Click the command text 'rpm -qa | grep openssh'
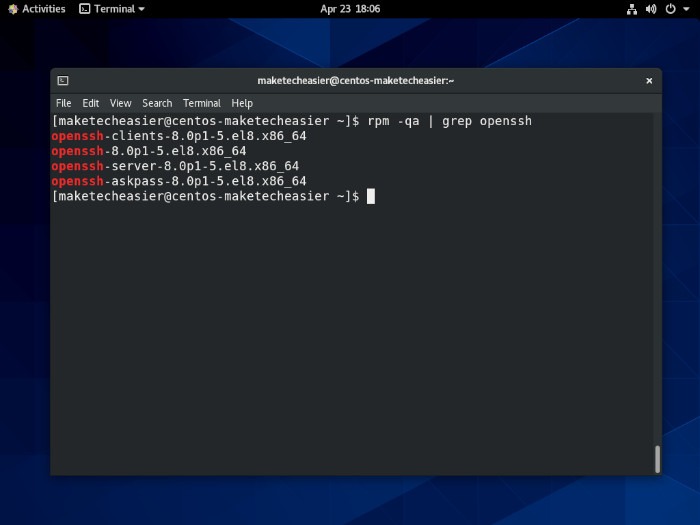The image size is (700, 525). [x=450, y=121]
